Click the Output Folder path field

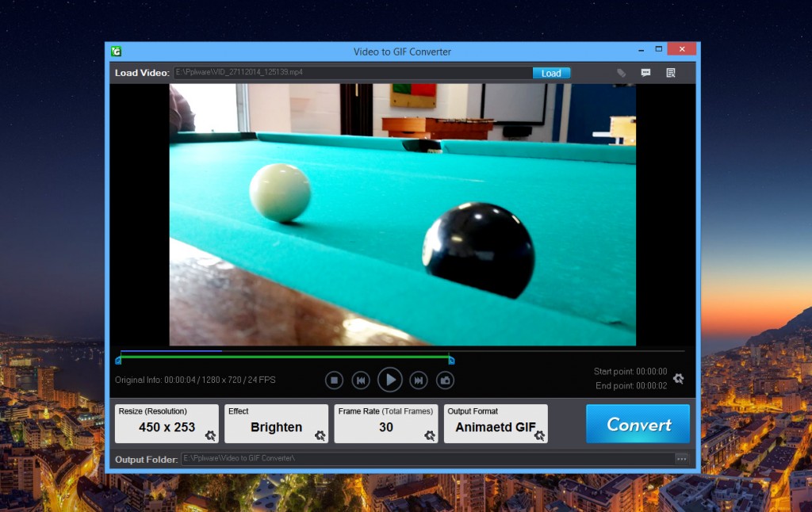(427, 459)
